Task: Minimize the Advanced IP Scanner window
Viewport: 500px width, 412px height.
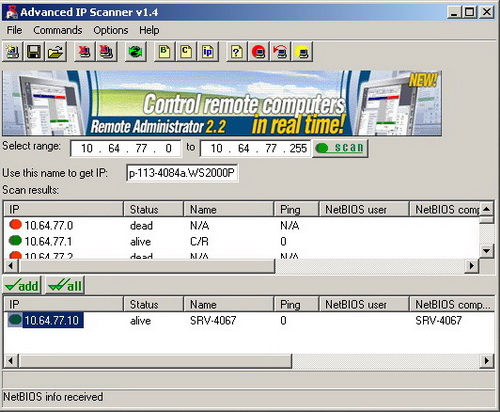Action: coord(454,13)
